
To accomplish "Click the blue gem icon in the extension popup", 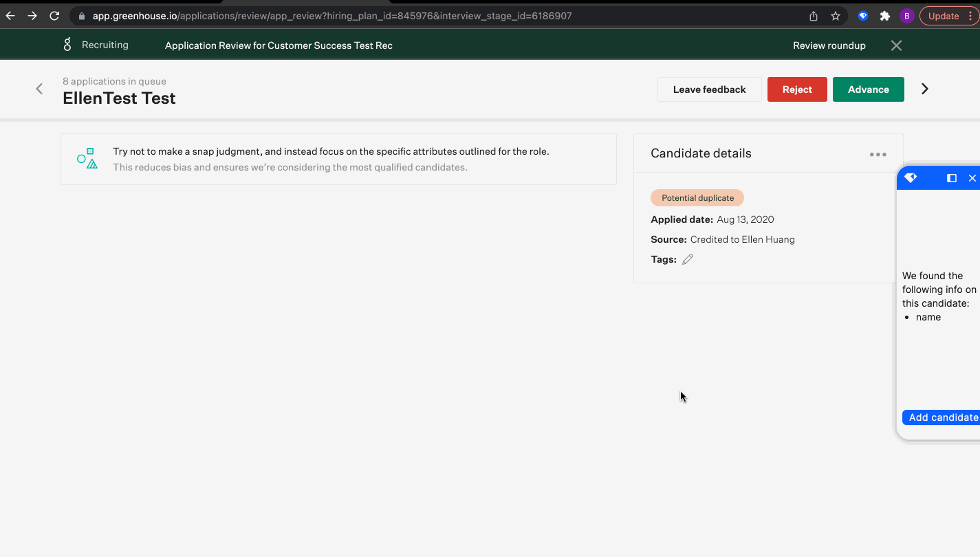I will point(910,177).
